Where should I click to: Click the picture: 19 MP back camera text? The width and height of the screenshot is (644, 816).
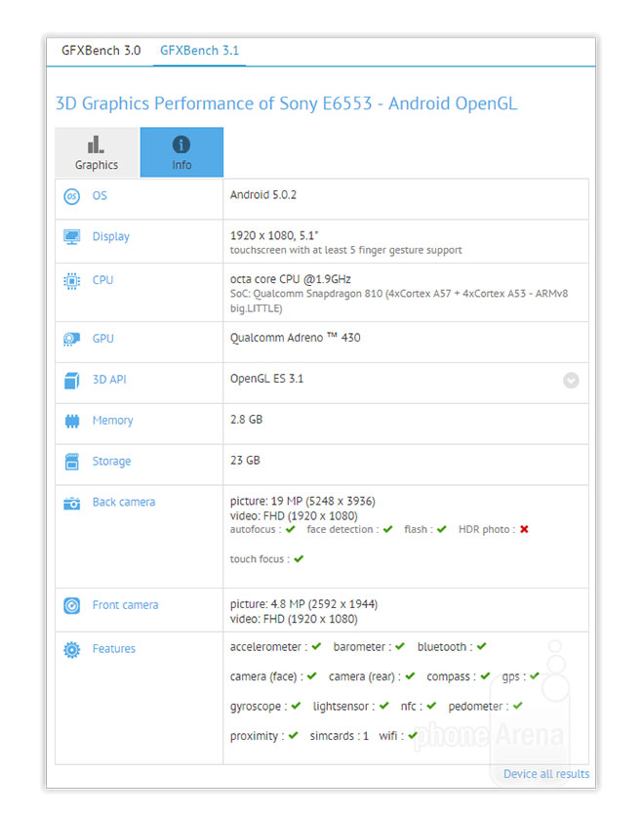click(x=302, y=501)
